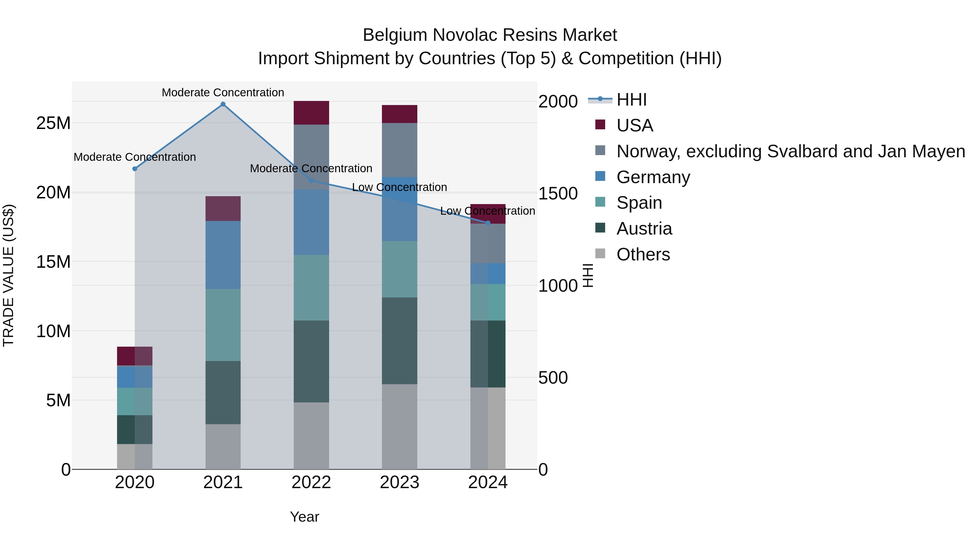Image resolution: width=980 pixels, height=551 pixels.
Task: Click the TRADE VALUE (US$) axis title
Action: [x=8, y=275]
